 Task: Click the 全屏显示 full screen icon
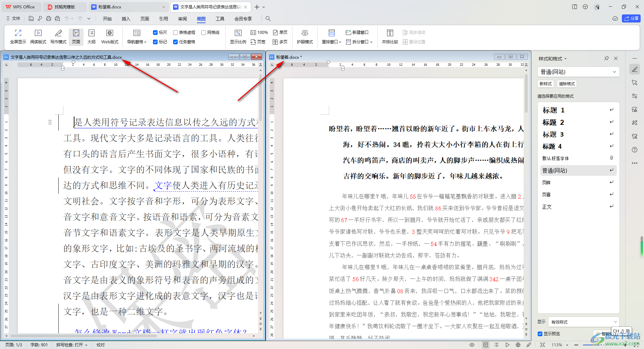click(x=18, y=33)
